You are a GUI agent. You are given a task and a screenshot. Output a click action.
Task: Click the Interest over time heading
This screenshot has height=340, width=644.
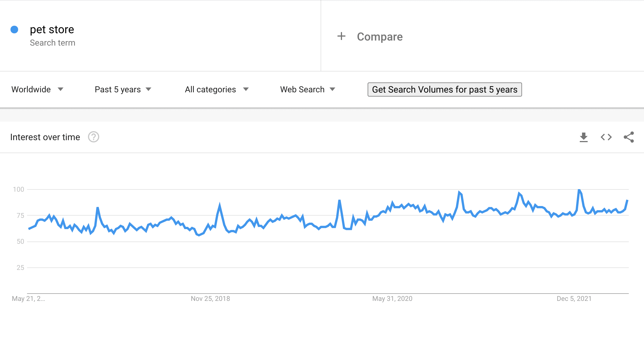pyautogui.click(x=45, y=137)
